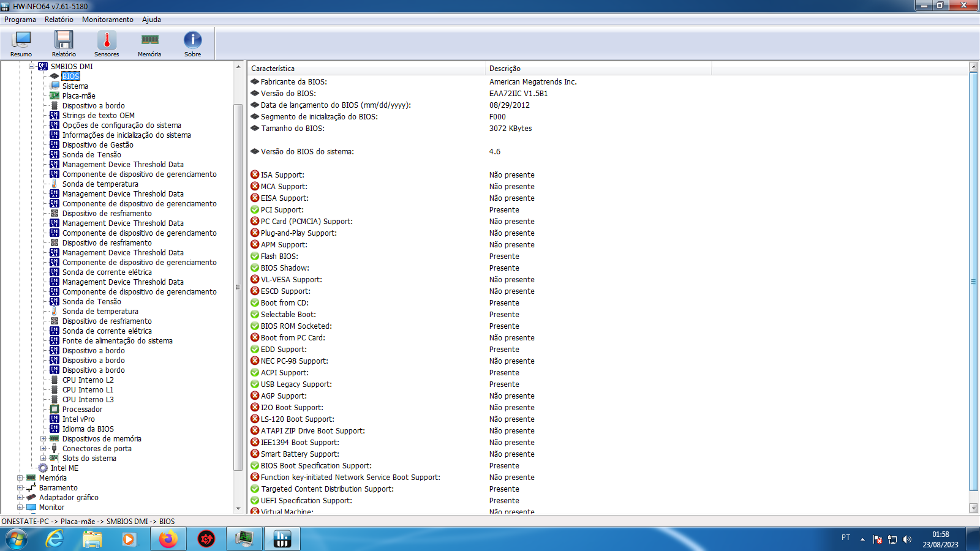This screenshot has height=551, width=980.
Task: Expand the Barramento tree node
Action: tap(20, 488)
